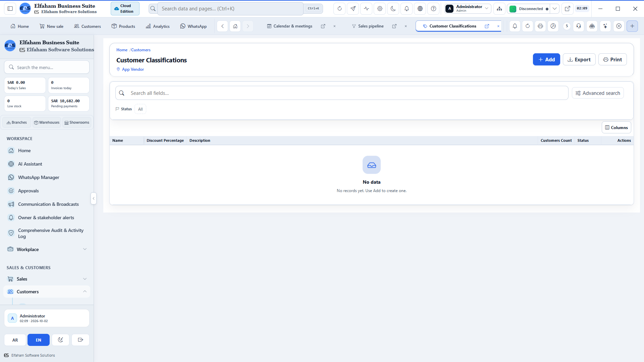Open the pop-out window icon beside the clock
Viewport: 644px width, 362px height.
pos(567,9)
